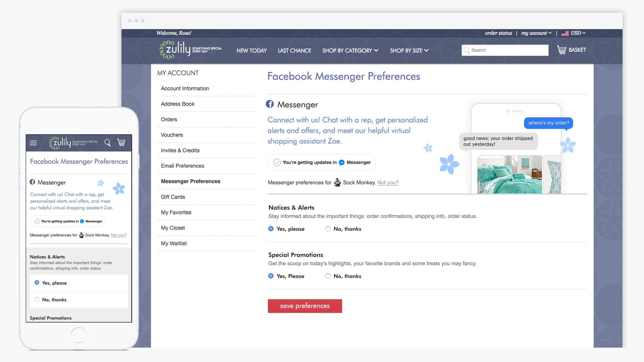Click the Messenger logo in desktop updates pill
The width and height of the screenshot is (644, 362).
point(342,162)
